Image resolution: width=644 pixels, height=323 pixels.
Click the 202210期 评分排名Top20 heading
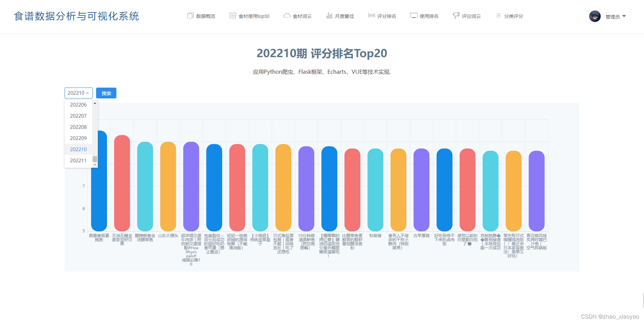coord(322,53)
